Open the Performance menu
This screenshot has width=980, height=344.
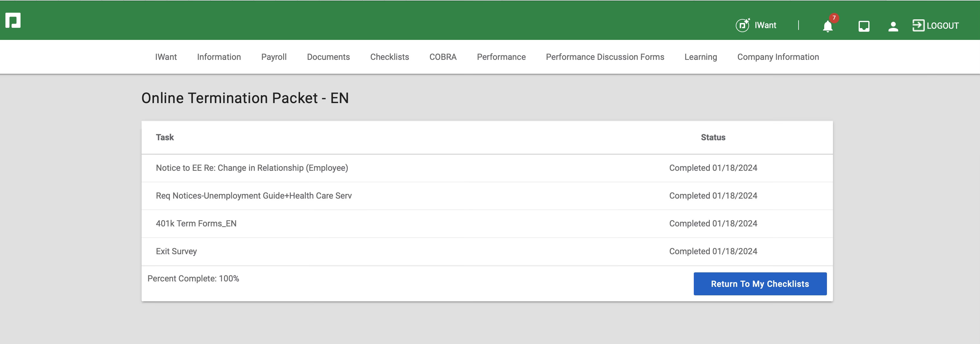click(x=501, y=57)
